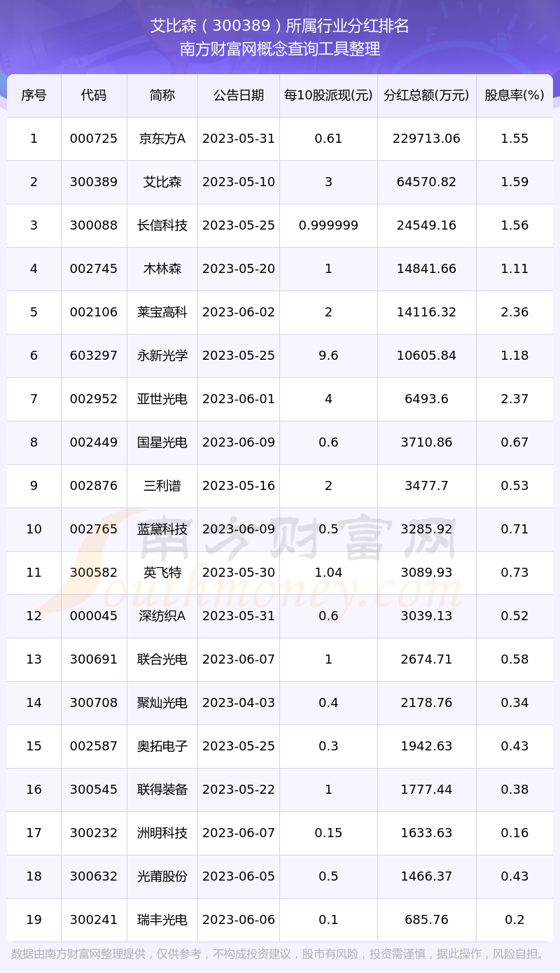The image size is (560, 973).
Task: Click the 股息率(%) column header
Action: point(514,95)
